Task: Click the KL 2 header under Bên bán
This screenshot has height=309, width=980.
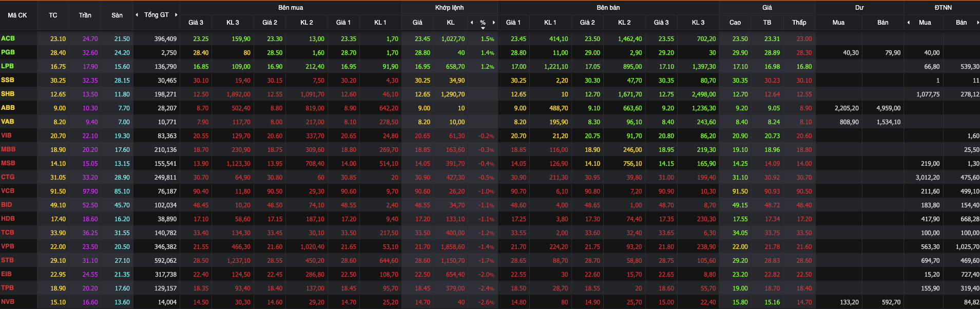Action: (624, 23)
